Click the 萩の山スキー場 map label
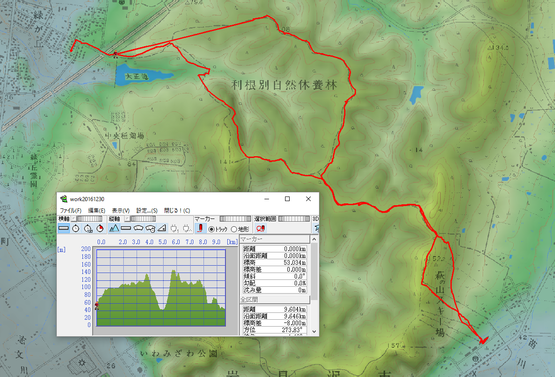 click(440, 305)
